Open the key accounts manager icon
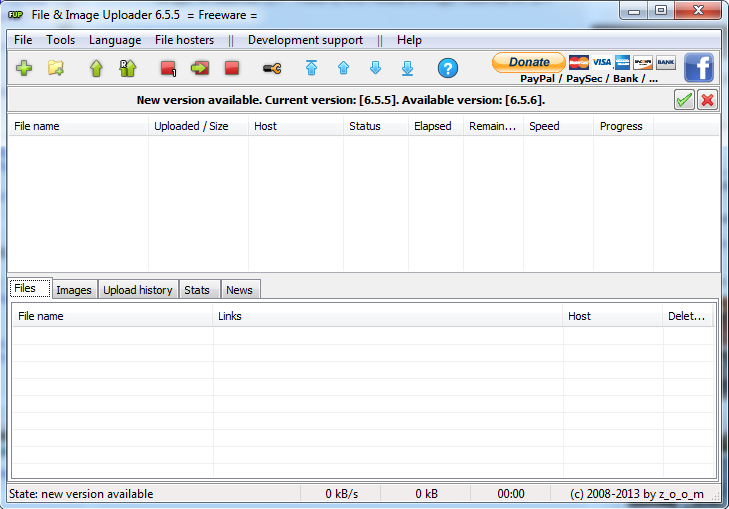Screen dimensions: 729x509 (272, 69)
